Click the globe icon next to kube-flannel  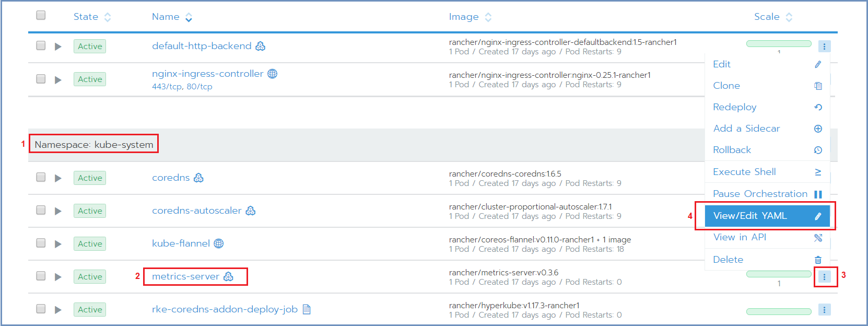[219, 243]
